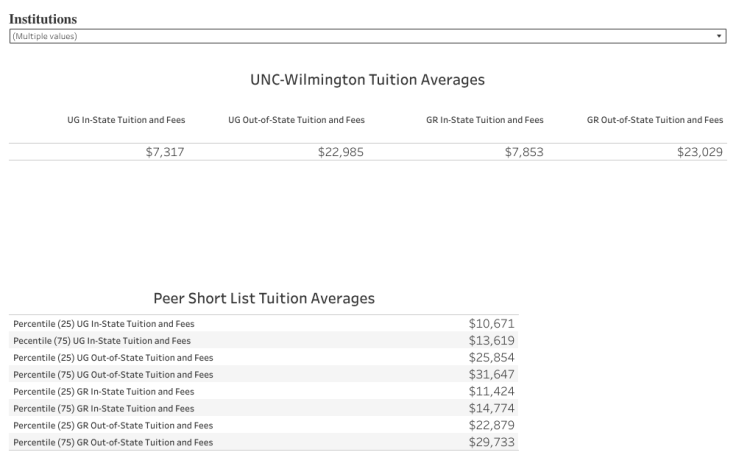Click the $23,029 graduate tuition value
Screen dimensions: 736x454
700,152
